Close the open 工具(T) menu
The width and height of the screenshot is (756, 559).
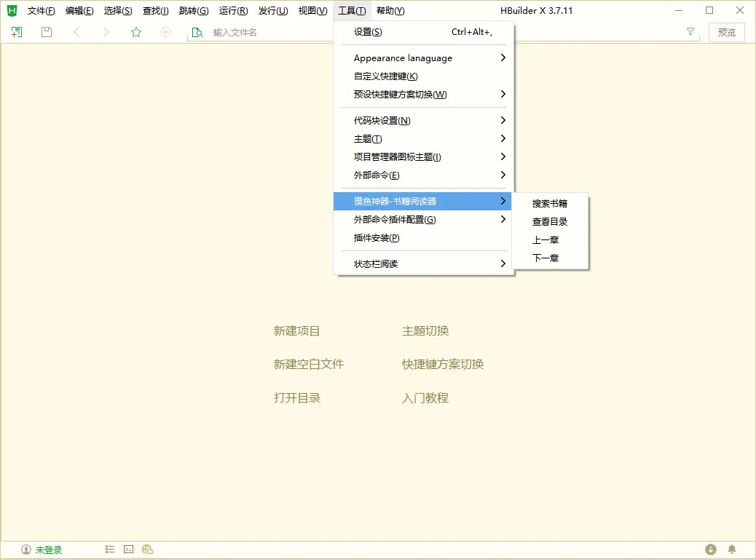tap(352, 11)
